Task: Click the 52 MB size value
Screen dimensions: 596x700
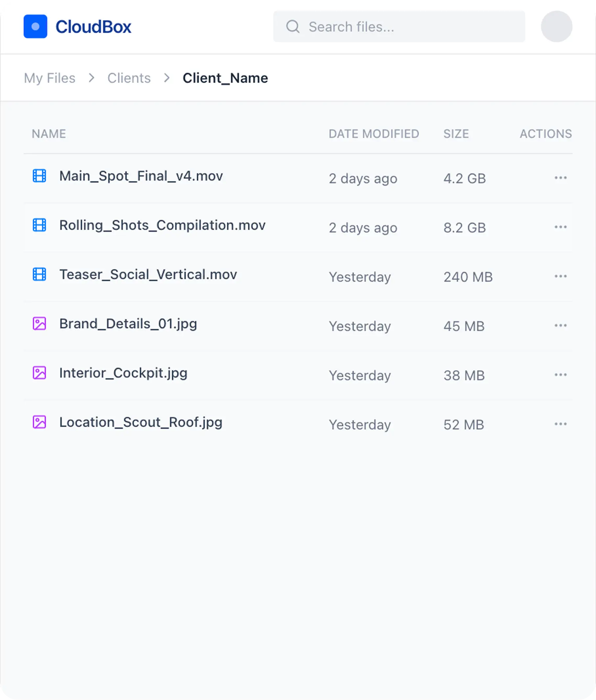Action: [x=464, y=425]
